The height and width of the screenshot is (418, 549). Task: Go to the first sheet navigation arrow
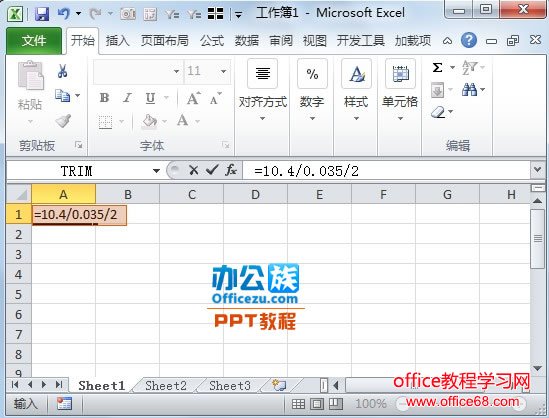coord(15,385)
